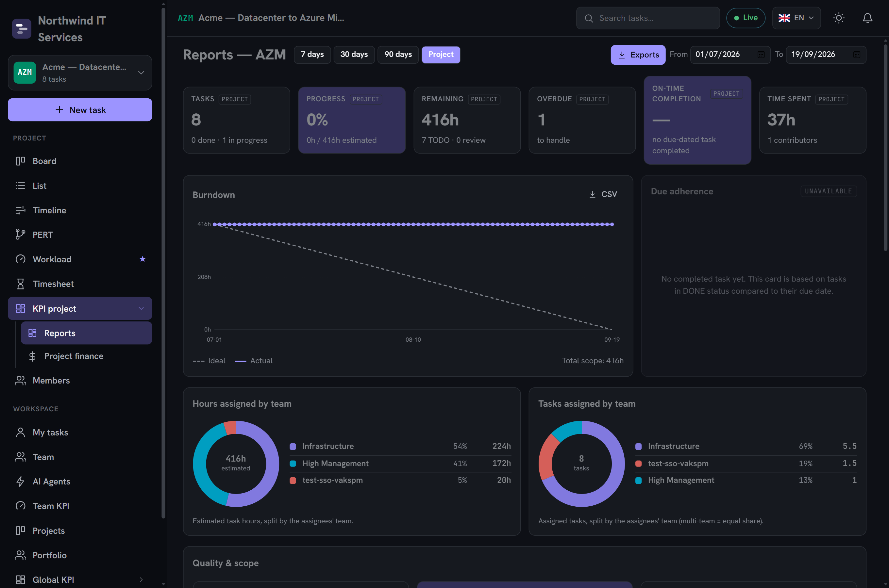Click the Workload favorite star
The image size is (889, 588).
point(143,259)
